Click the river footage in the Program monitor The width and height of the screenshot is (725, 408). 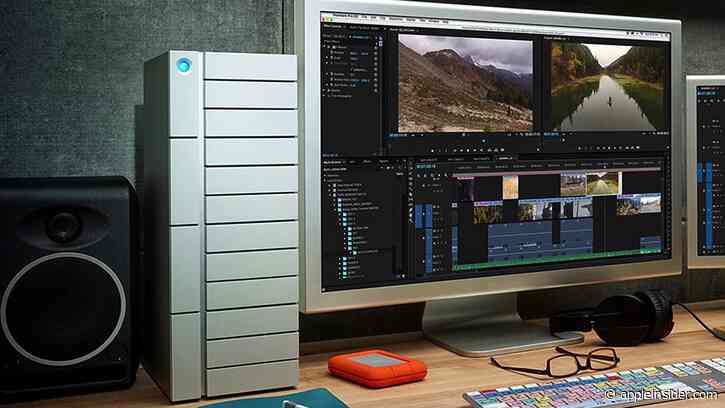(x=608, y=86)
